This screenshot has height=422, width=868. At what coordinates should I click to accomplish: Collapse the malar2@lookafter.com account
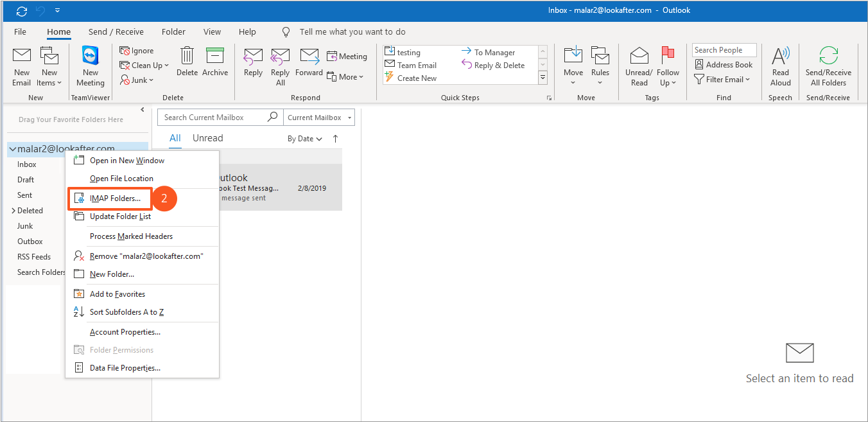pos(12,149)
